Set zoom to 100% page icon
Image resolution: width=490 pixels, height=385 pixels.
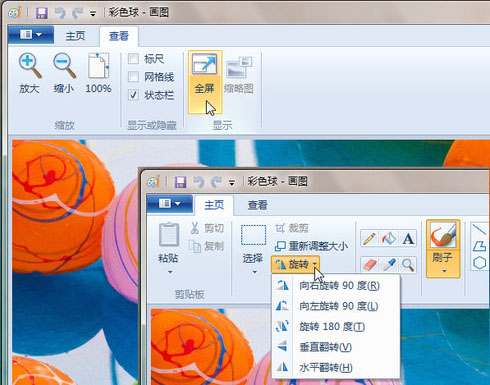click(x=98, y=65)
